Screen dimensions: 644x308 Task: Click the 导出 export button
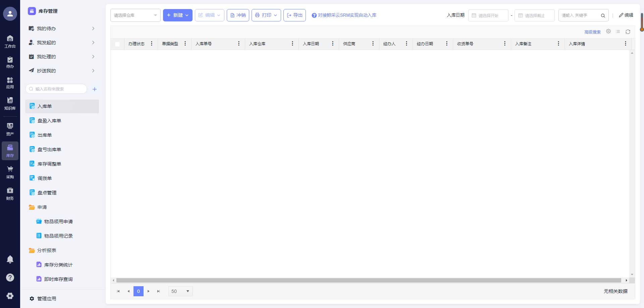(x=294, y=15)
